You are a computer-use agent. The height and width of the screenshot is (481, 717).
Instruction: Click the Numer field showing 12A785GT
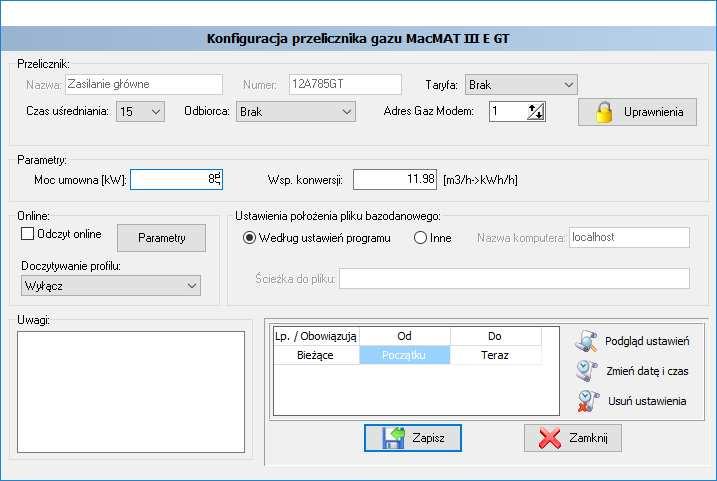pos(345,85)
